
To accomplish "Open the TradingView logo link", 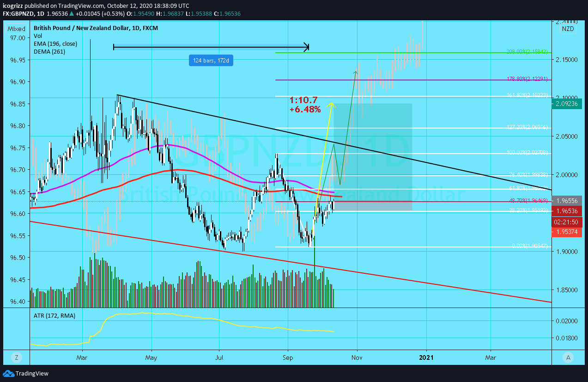I will coord(26,374).
